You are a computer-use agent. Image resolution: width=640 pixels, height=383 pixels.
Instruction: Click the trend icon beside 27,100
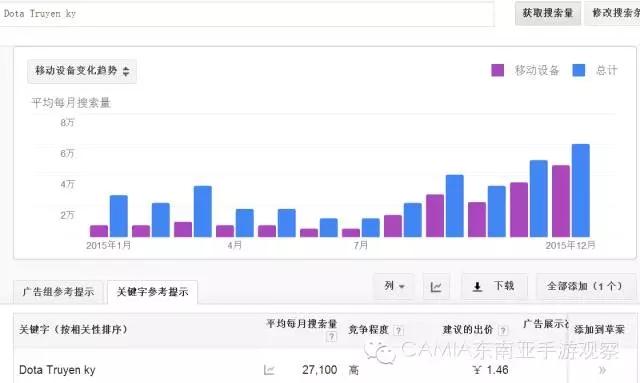(x=269, y=370)
